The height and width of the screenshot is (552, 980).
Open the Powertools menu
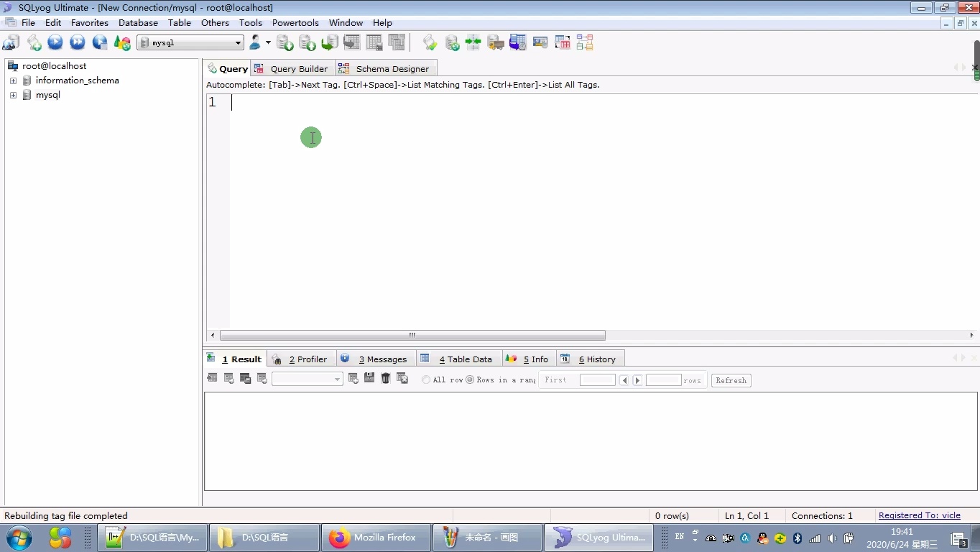point(295,23)
